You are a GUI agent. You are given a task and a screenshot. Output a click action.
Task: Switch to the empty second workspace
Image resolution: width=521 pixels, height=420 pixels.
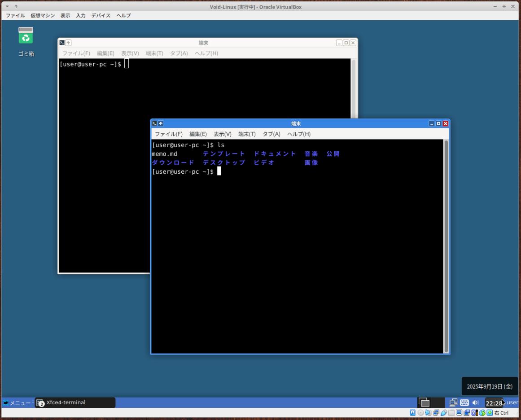(438, 402)
